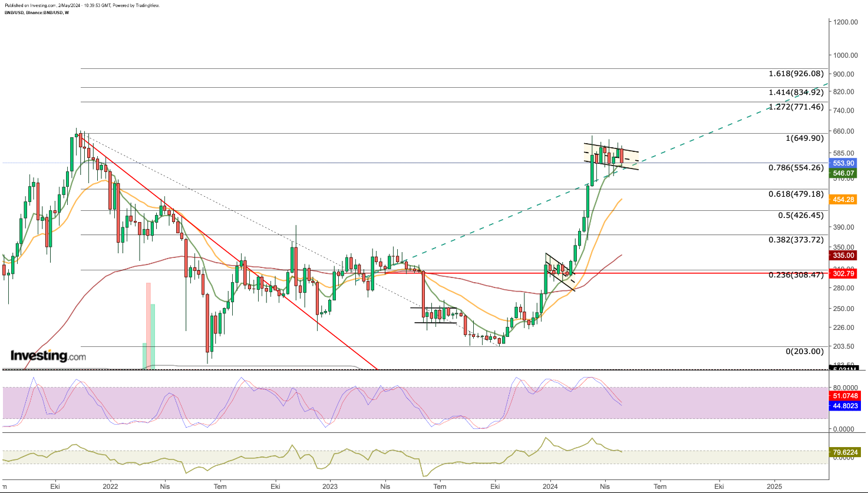Image resolution: width=868 pixels, height=493 pixels.
Task: Select the 203.50 price axis label
Action: point(845,346)
